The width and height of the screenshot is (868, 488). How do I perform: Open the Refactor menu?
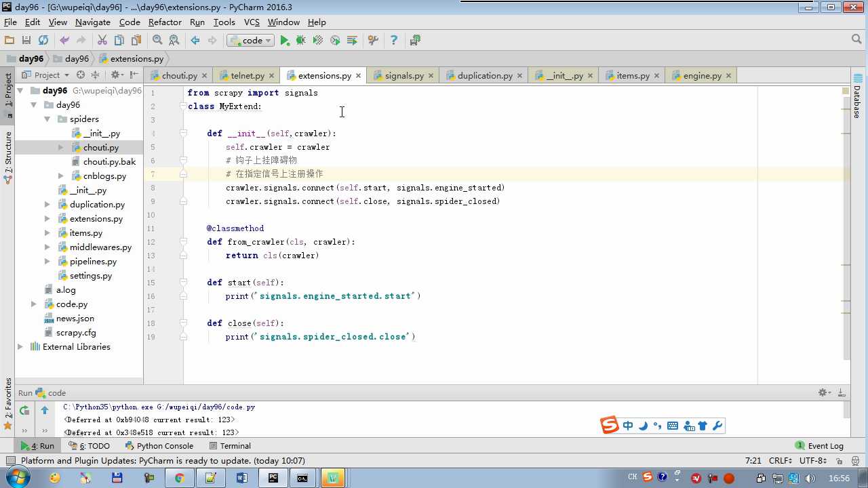[165, 22]
